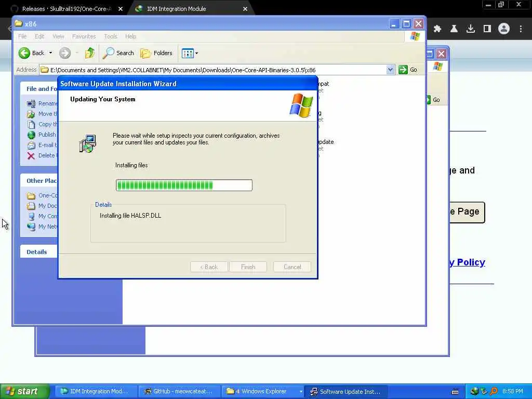Click the Details panel header
532x399 pixels.
coord(38,252)
